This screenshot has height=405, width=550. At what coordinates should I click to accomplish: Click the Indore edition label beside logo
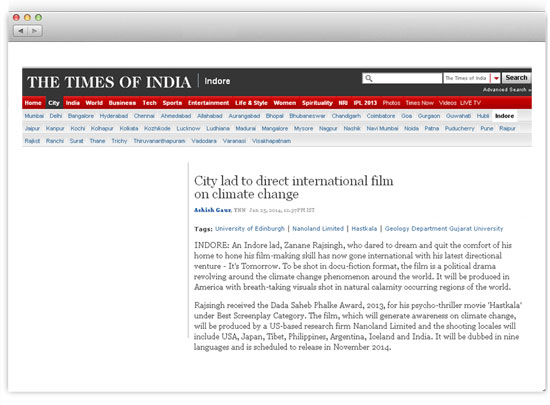(217, 81)
